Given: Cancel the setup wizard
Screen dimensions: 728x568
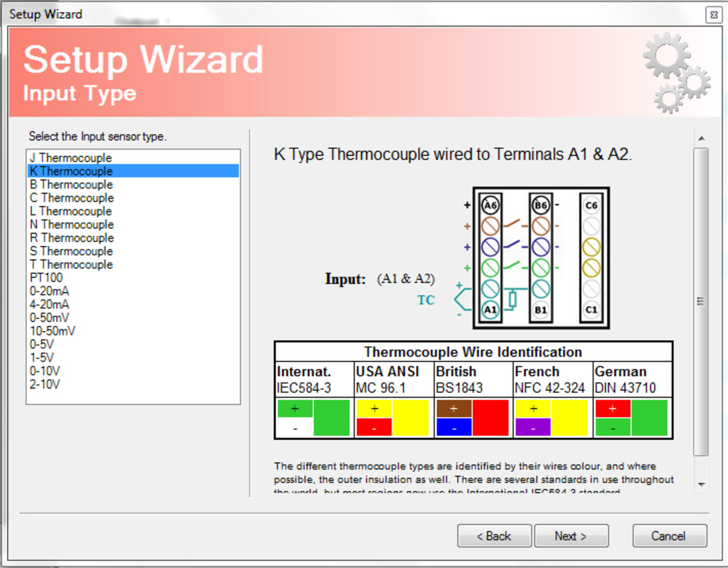Looking at the screenshot, I should point(669,536).
